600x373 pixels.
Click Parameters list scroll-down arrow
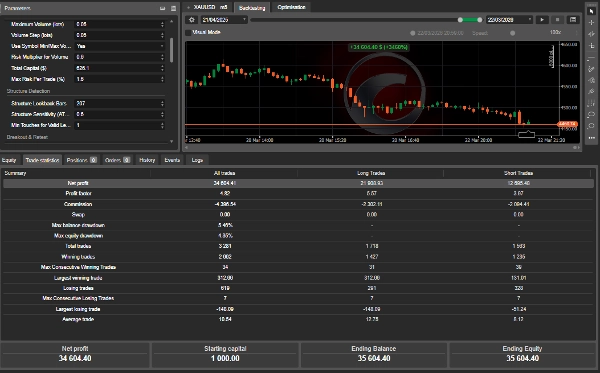171,141
